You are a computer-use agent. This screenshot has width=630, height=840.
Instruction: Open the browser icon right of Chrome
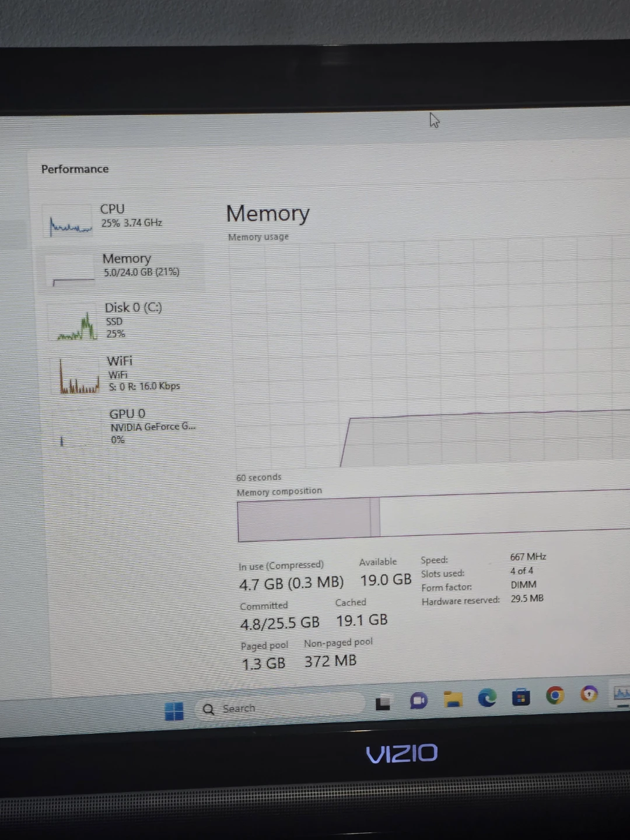589,694
